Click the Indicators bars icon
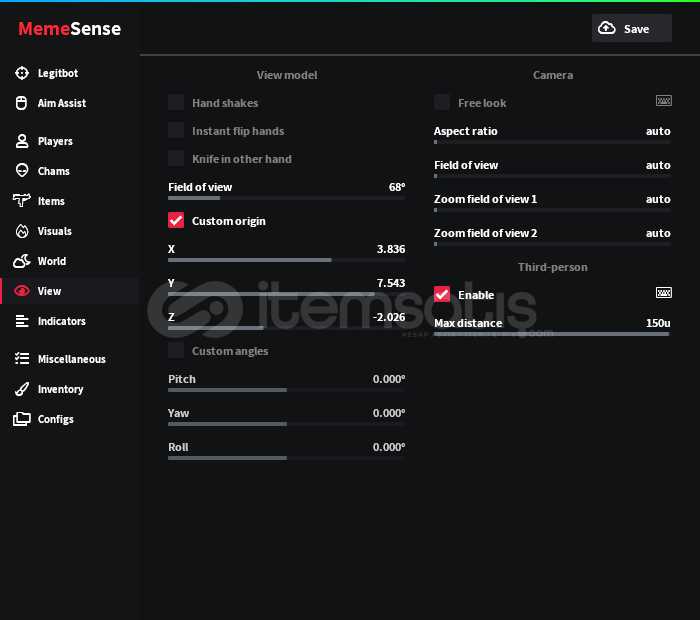 (x=21, y=321)
